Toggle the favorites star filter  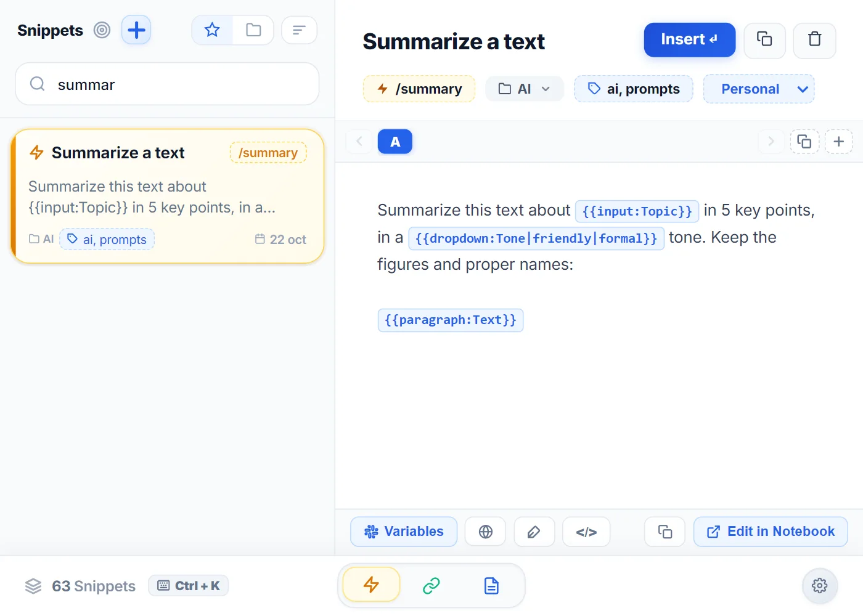point(212,30)
